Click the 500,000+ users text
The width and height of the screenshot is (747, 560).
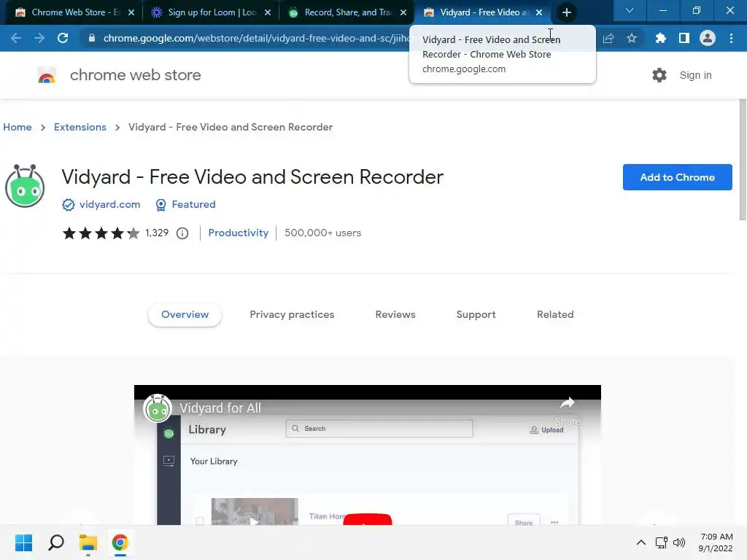(x=323, y=233)
